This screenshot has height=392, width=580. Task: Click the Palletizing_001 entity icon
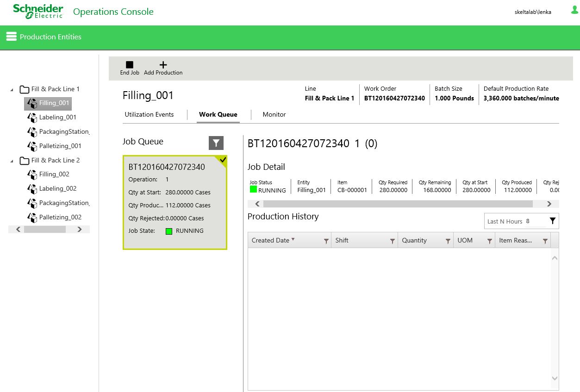coord(32,146)
